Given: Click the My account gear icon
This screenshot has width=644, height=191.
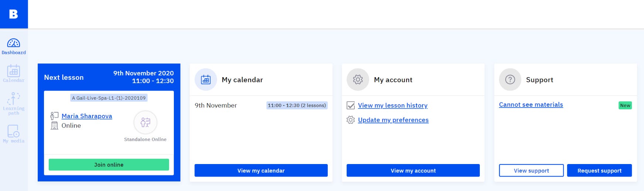Looking at the screenshot, I should [358, 79].
